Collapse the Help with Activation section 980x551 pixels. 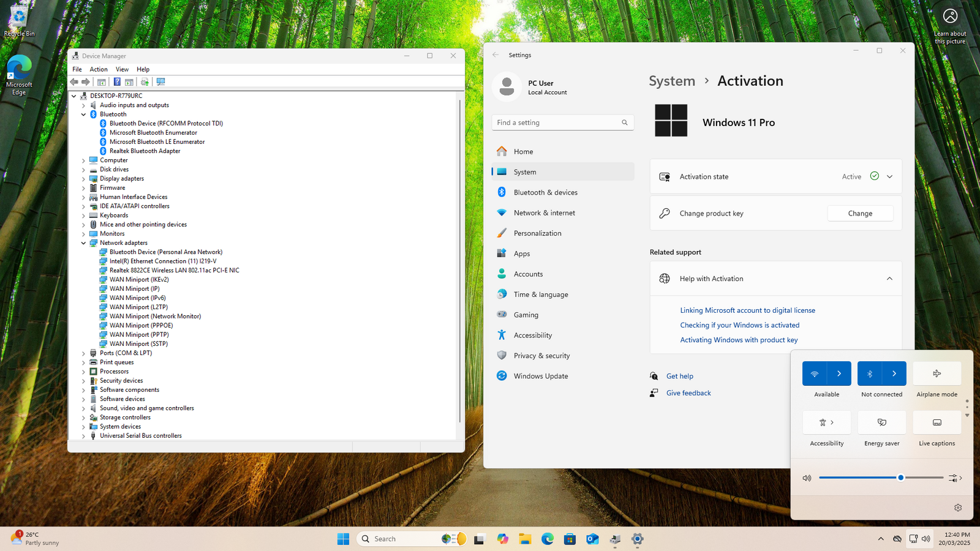889,279
